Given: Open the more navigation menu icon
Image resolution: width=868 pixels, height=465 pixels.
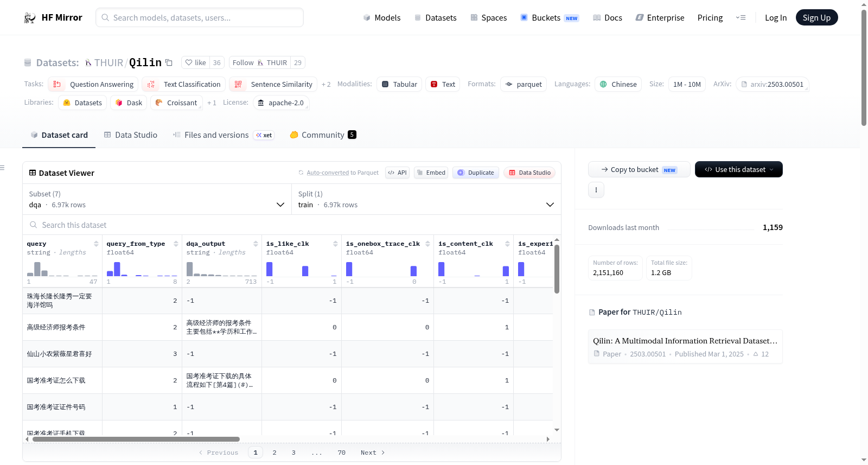Looking at the screenshot, I should click(x=741, y=17).
